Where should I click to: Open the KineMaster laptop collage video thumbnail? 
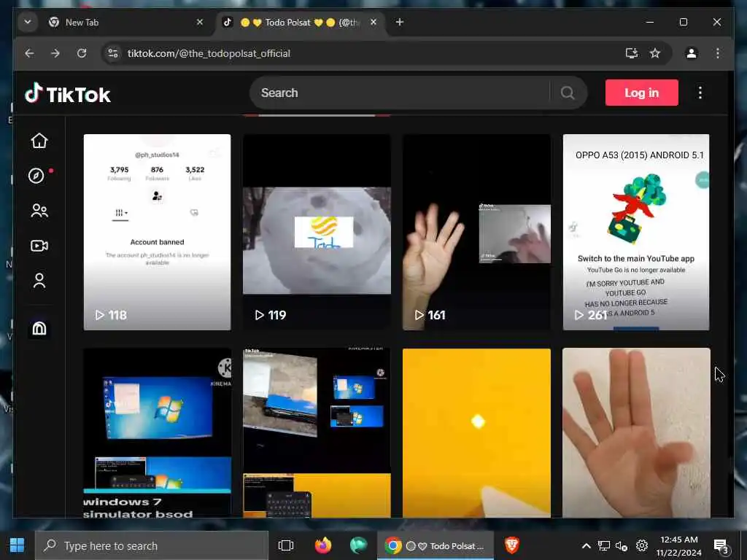click(317, 432)
